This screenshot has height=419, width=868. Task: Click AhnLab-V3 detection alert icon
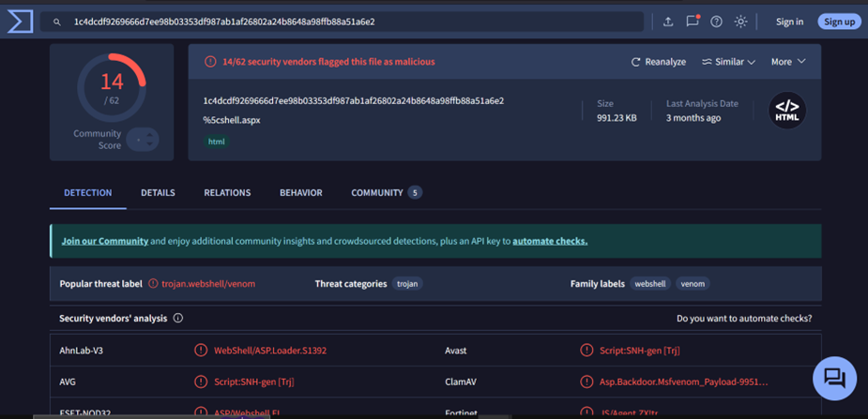click(201, 351)
